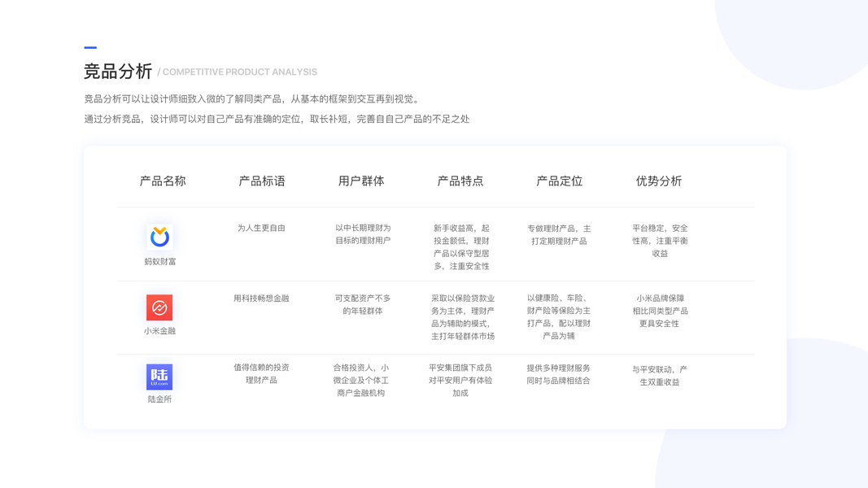The height and width of the screenshot is (488, 868).
Task: Click the 小米金融 red logo icon
Action: click(159, 307)
